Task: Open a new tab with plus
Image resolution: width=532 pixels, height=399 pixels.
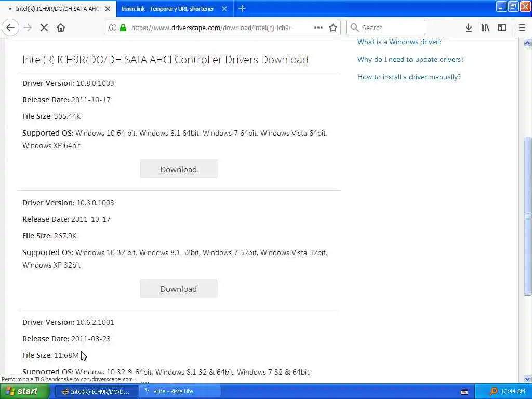Action: [242, 8]
